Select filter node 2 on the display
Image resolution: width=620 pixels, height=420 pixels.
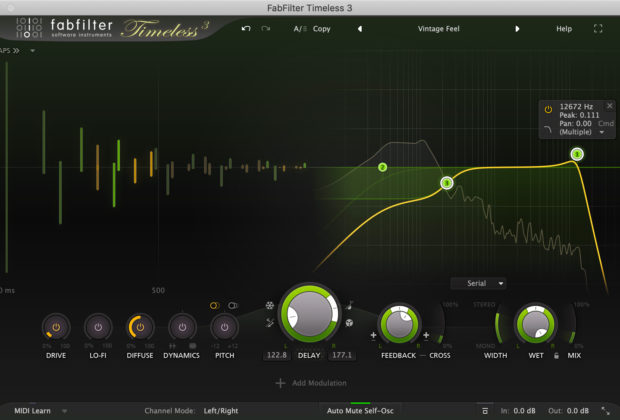(382, 167)
